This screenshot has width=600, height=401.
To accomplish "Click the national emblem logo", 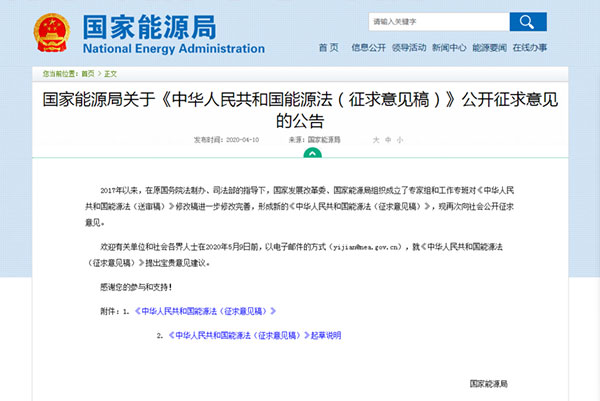I will coord(52,33).
